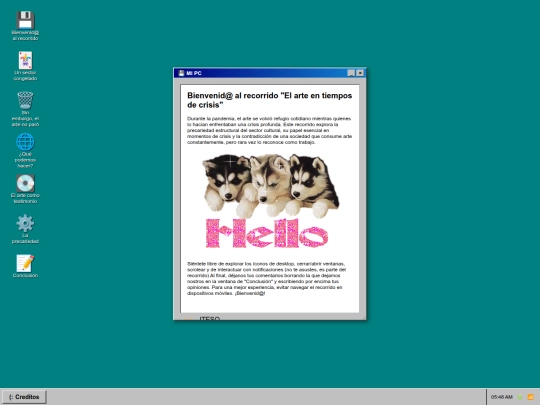This screenshot has height=405, width=540.
Task: Click the paragraph starting Durante la pandemia
Action: pyautogui.click(x=270, y=130)
